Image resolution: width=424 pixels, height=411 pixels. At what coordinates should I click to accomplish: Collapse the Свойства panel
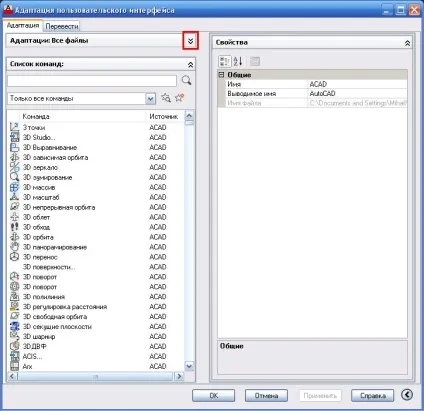(407, 43)
